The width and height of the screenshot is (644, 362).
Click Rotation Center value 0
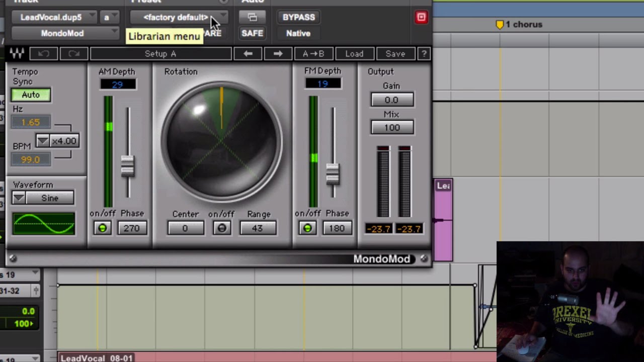tap(185, 228)
